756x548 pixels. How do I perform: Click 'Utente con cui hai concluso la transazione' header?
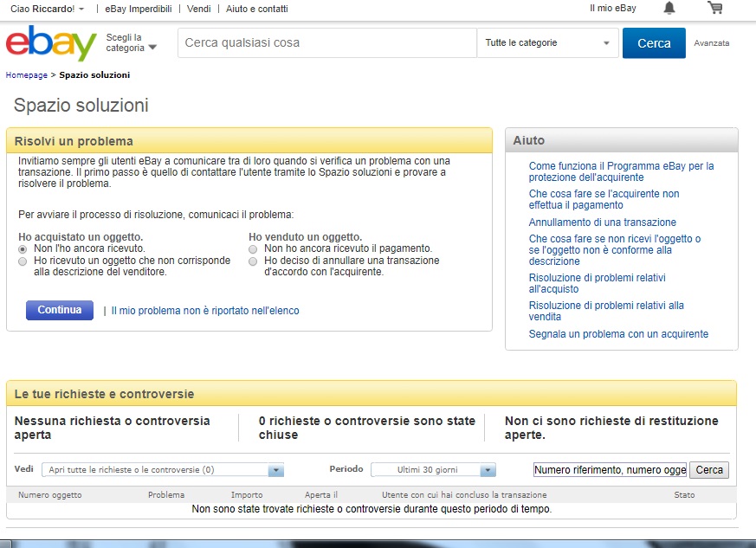pyautogui.click(x=464, y=495)
